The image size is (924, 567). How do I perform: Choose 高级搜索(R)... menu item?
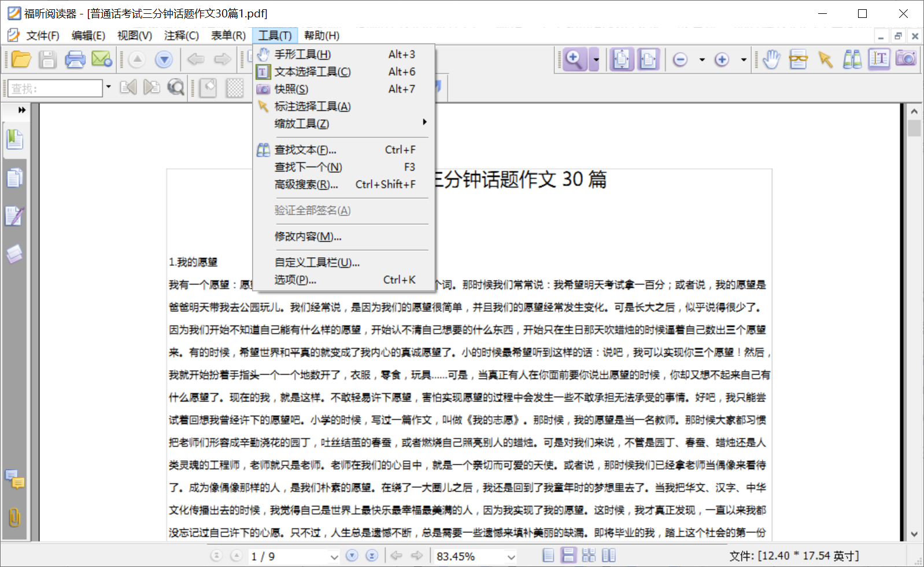[x=345, y=184]
